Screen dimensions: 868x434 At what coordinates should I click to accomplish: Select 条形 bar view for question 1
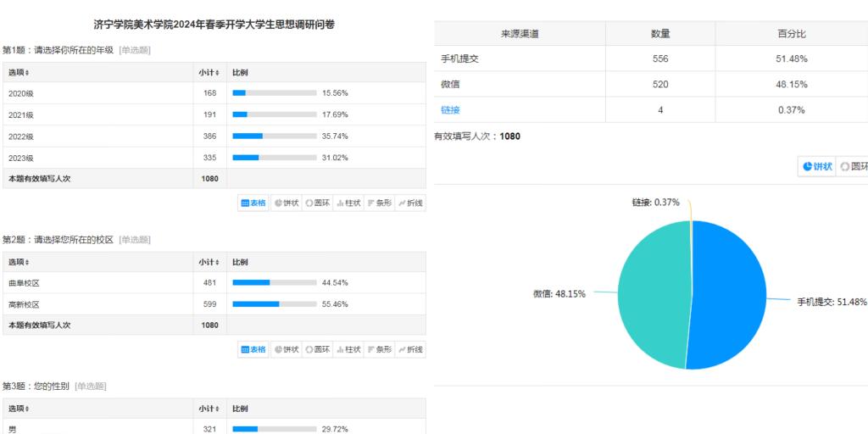click(x=380, y=203)
